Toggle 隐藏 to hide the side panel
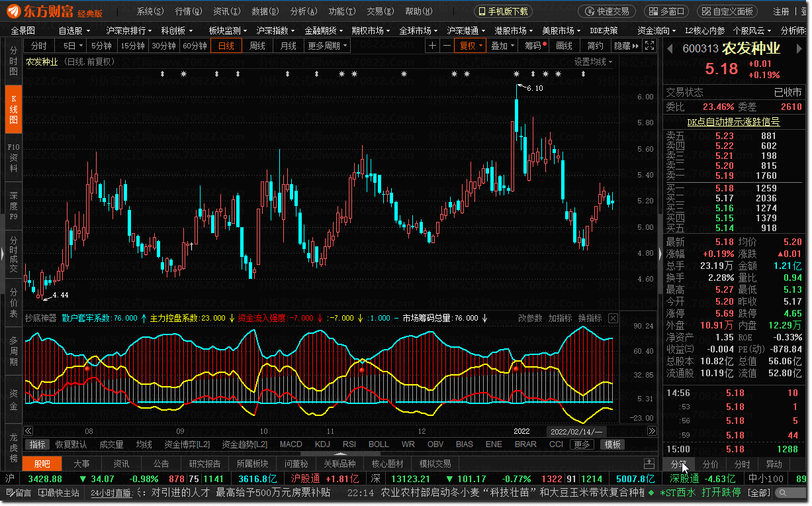The height and width of the screenshot is (506, 812). pos(626,46)
